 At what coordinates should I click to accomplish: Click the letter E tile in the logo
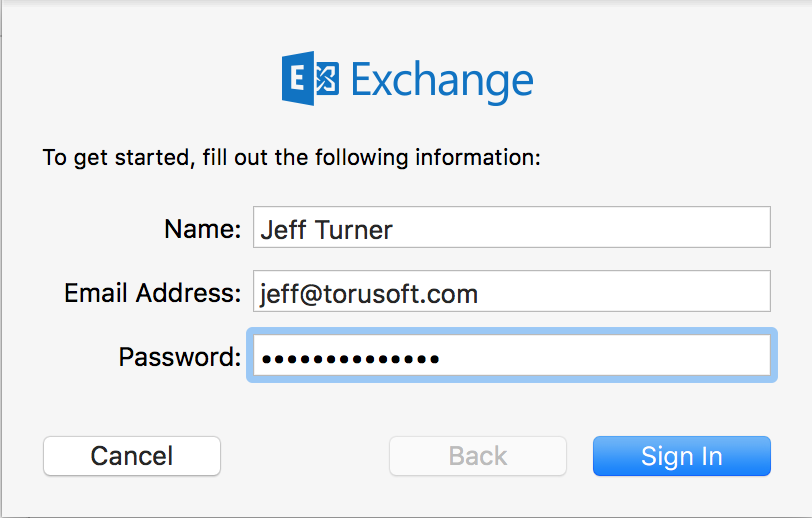pyautogui.click(x=298, y=78)
